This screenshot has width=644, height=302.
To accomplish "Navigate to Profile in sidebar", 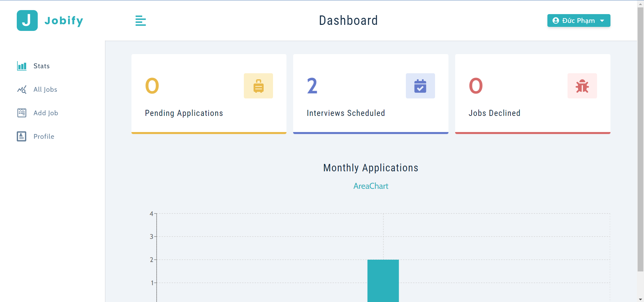I will click(x=36, y=136).
